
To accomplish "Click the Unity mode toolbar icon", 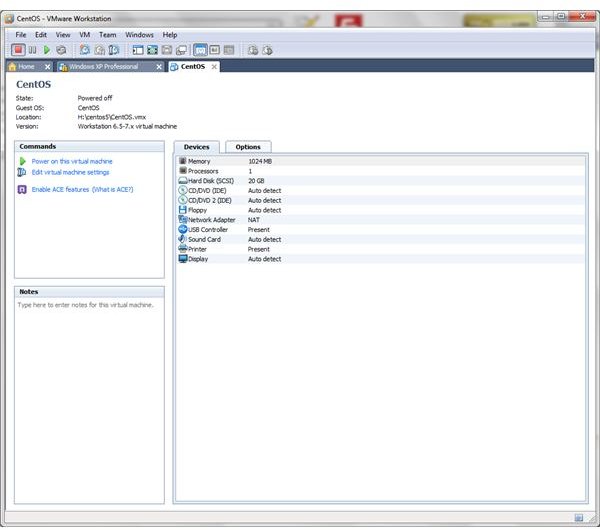I will coord(167,50).
